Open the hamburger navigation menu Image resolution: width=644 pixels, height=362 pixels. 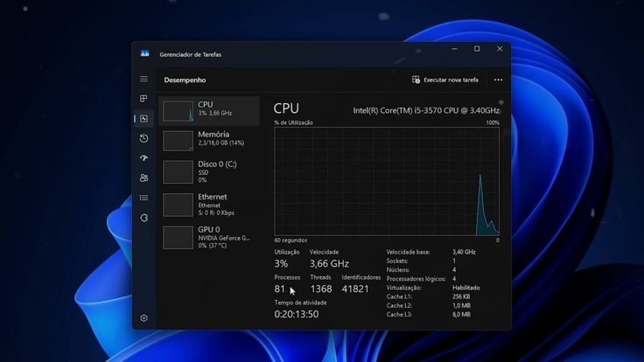pos(143,79)
